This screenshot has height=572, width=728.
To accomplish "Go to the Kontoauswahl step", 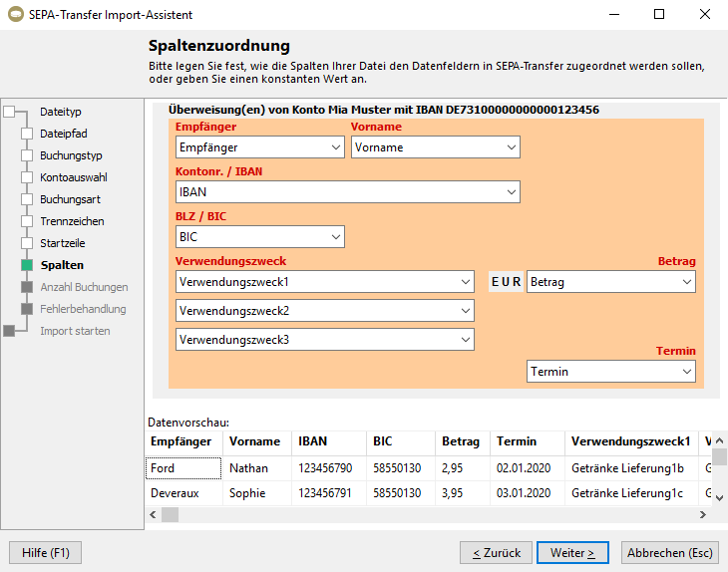I will 73,177.
